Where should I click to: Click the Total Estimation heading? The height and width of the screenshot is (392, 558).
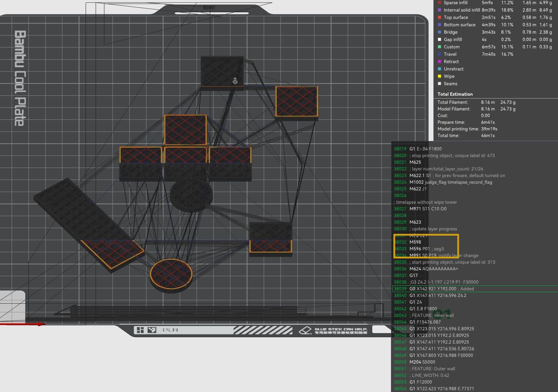[x=455, y=94]
